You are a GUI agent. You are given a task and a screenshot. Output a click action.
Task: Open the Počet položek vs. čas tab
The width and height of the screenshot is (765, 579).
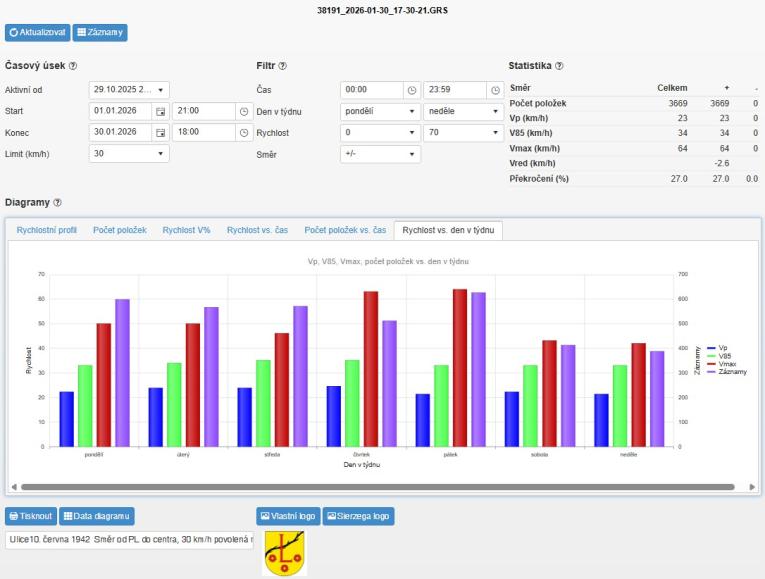tap(345, 230)
